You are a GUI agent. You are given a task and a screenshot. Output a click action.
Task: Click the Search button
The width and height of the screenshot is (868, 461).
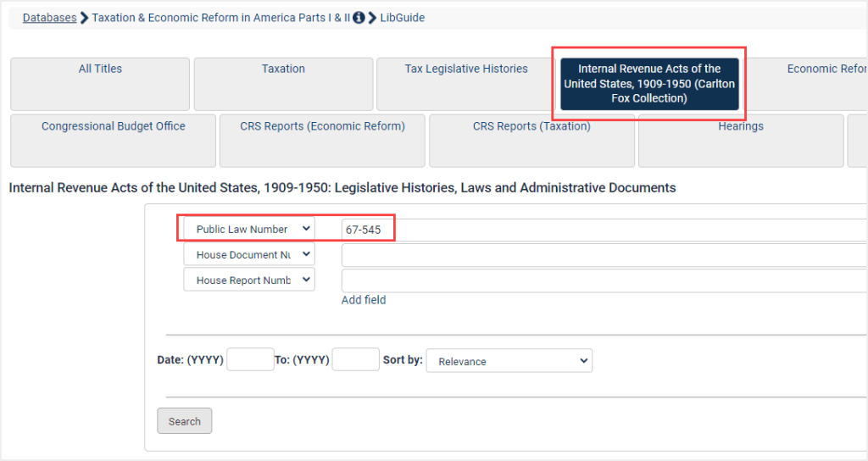pos(184,421)
